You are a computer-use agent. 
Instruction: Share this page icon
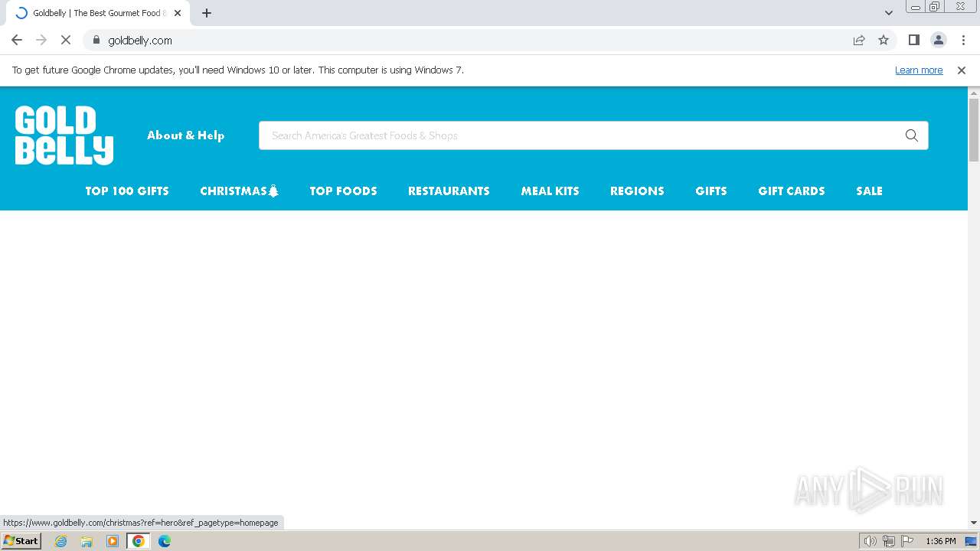click(859, 40)
